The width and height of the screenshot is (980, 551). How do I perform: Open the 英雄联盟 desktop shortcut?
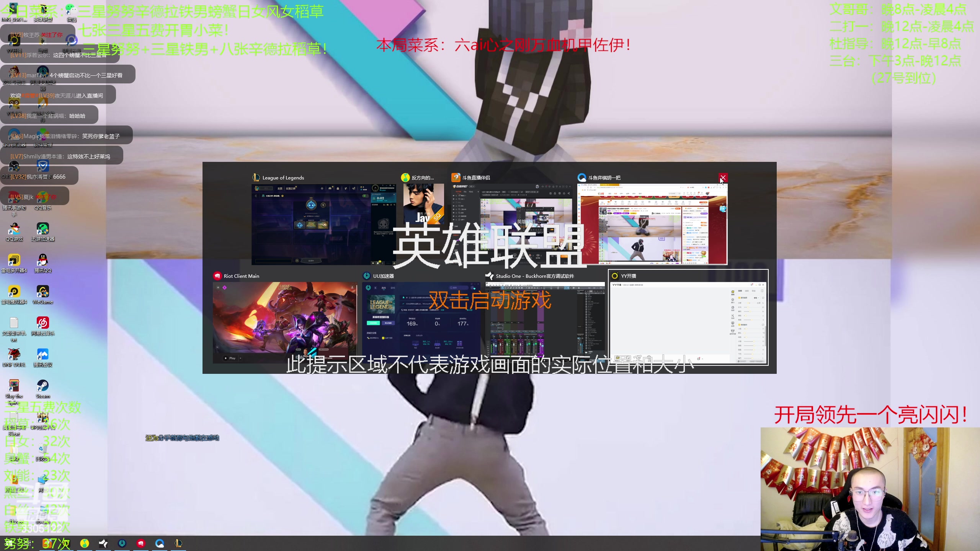click(x=43, y=12)
